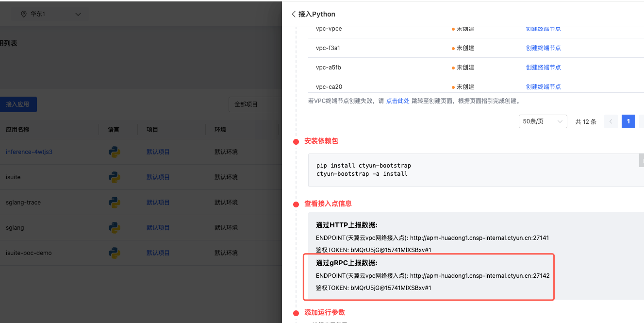Click the 共 12 条 total count text

(x=586, y=121)
